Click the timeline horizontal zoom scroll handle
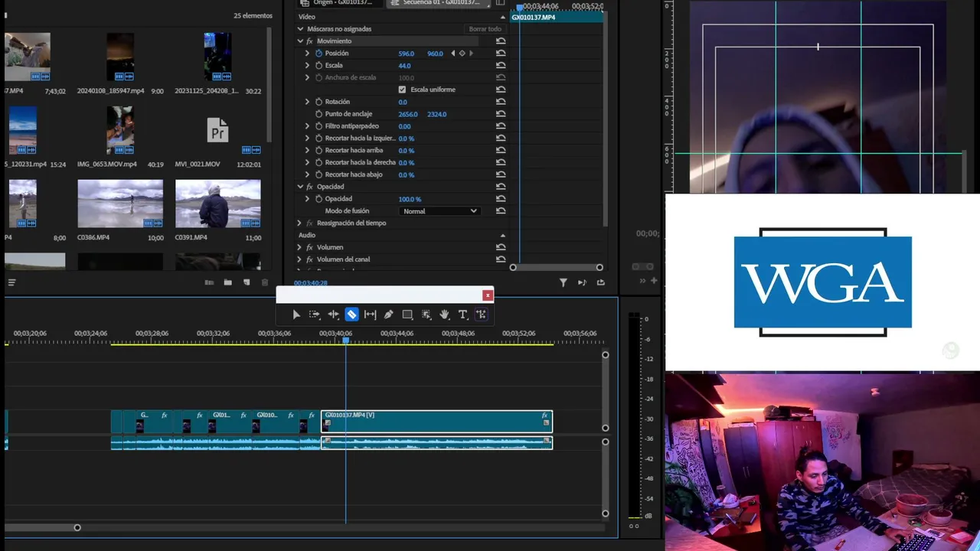This screenshot has width=980, height=551. tap(77, 527)
